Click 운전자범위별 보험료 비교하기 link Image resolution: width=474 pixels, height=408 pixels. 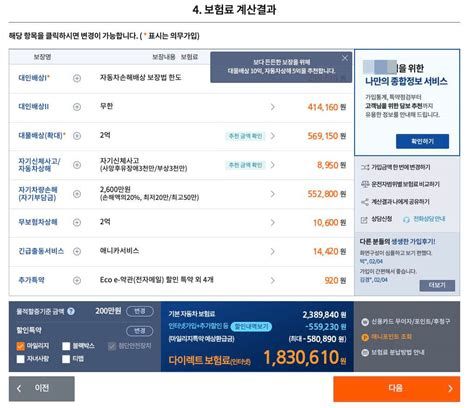pyautogui.click(x=405, y=184)
